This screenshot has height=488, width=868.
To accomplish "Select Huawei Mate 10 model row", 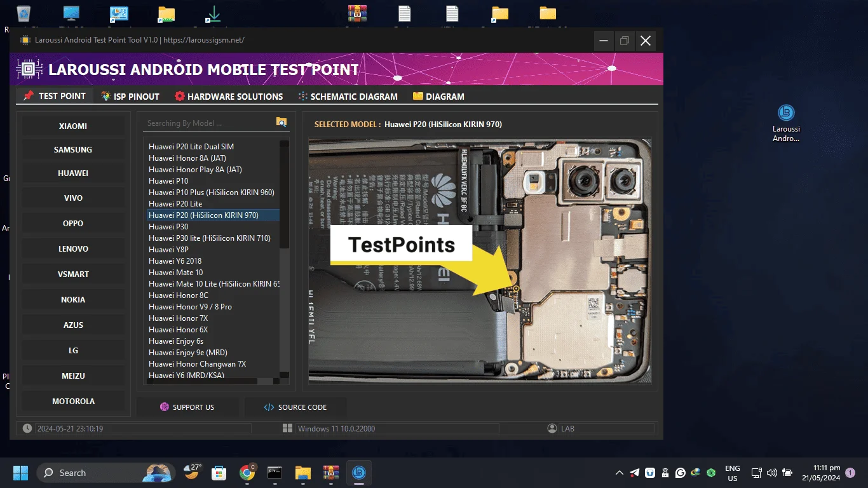I will point(213,272).
